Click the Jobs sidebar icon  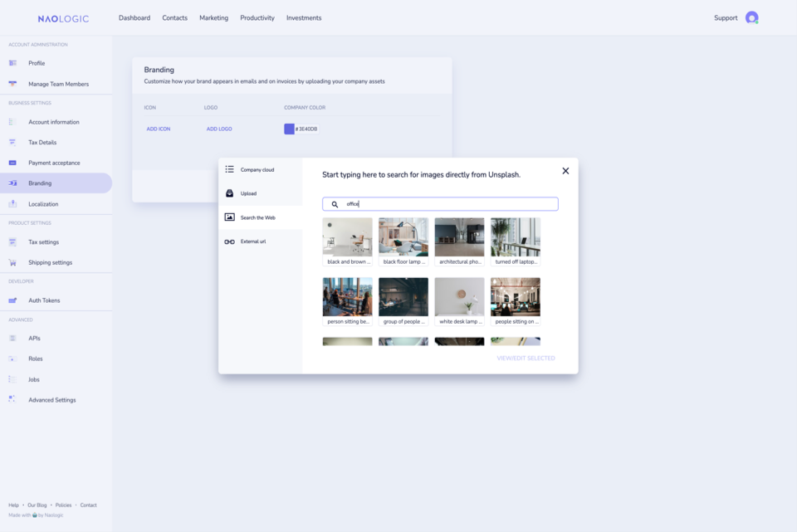pyautogui.click(x=12, y=379)
